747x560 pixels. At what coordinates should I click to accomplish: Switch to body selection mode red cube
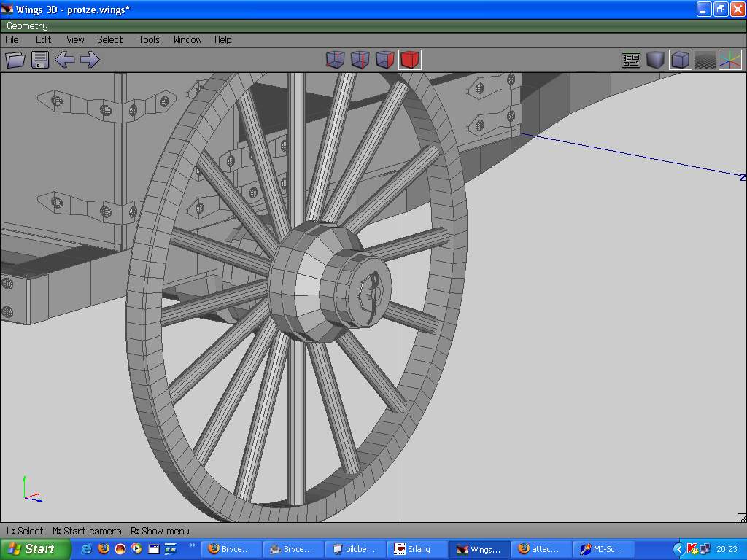[410, 60]
